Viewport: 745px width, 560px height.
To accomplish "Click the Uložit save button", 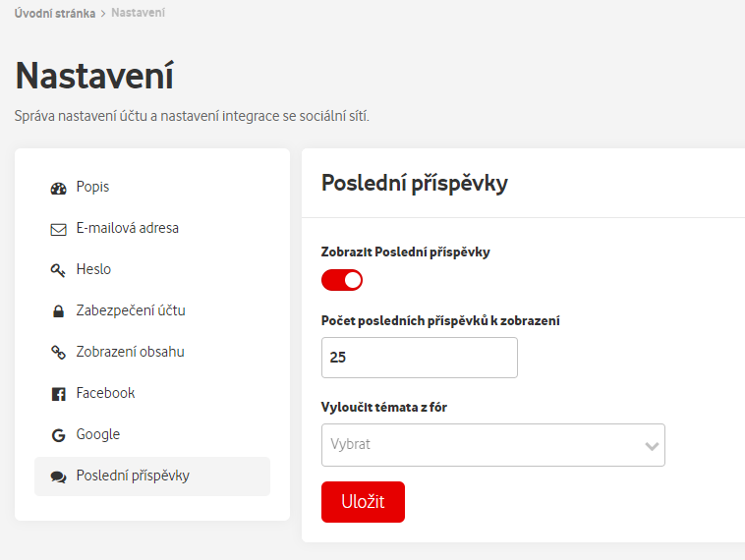I will click(x=363, y=502).
